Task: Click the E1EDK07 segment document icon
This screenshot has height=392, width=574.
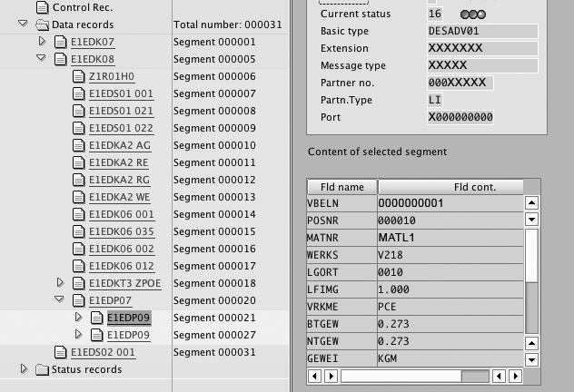Action: point(61,42)
